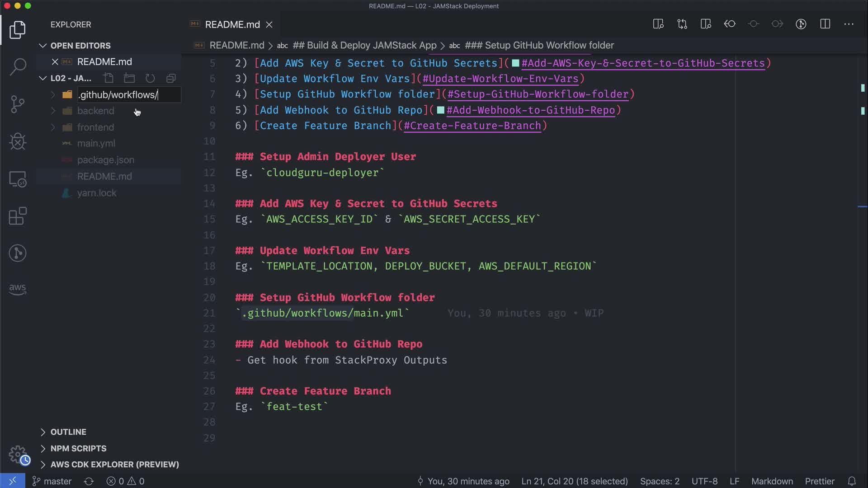This screenshot has height=488, width=868.
Task: Refresh the explorer file tree
Action: (150, 78)
